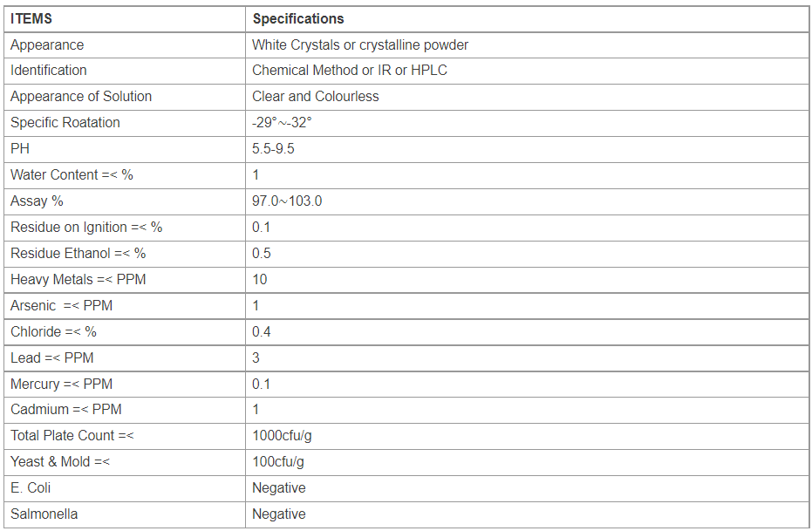Click the 1000cfu/g Total Plate Count value
812x531 pixels.
point(282,436)
